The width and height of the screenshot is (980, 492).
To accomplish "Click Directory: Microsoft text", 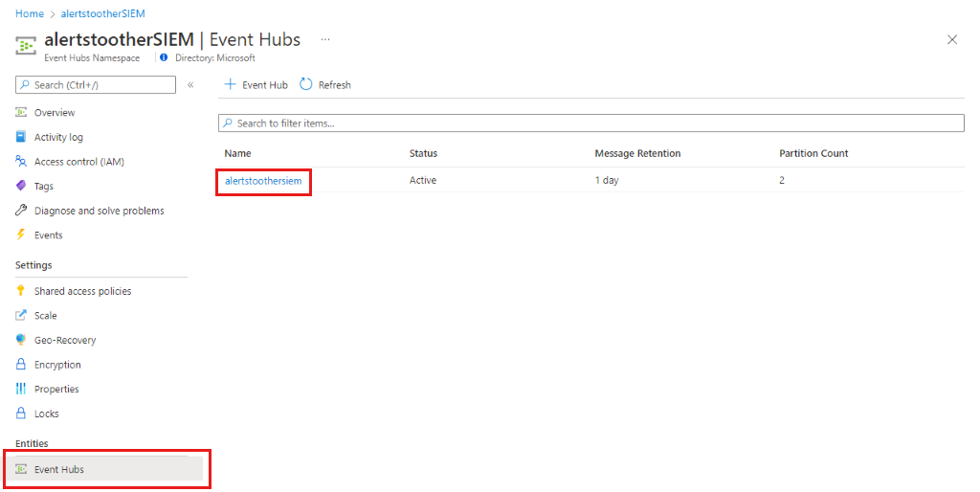I will pos(215,57).
